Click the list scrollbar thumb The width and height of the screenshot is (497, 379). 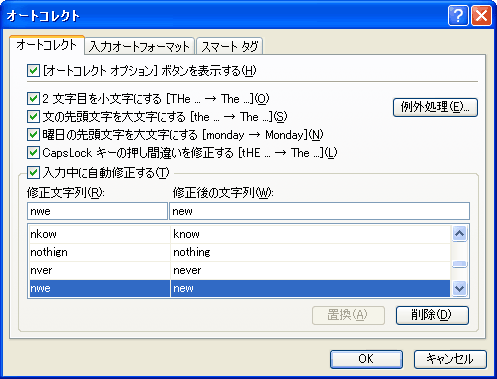(460, 264)
